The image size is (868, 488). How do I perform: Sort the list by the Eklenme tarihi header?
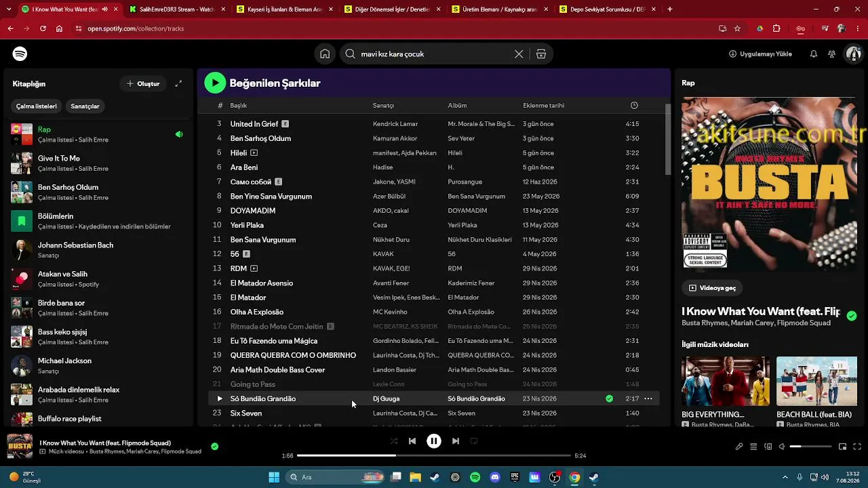(543, 106)
